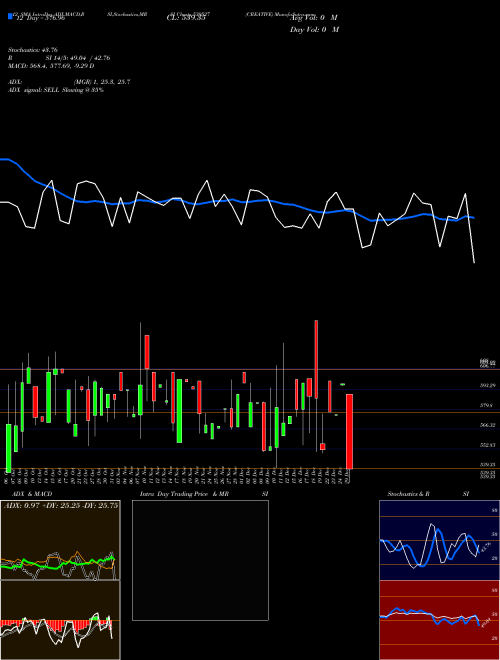Click the blue 12-day SMA legend square
500x660 pixels.
10,17
